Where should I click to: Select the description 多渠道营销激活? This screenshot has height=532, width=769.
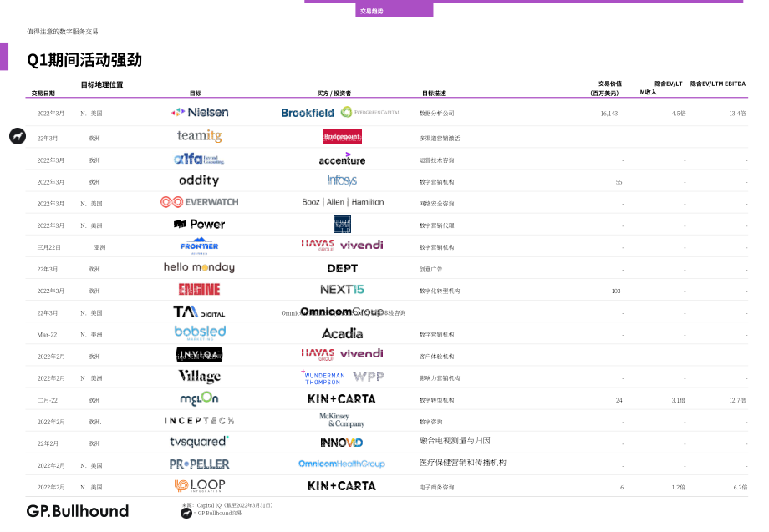click(440, 139)
